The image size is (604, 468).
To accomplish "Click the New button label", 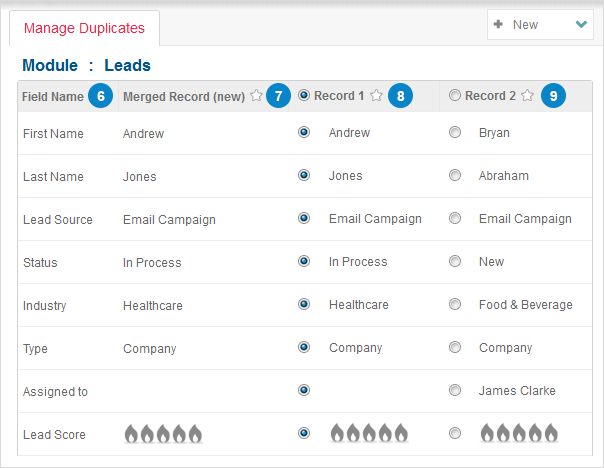I will click(525, 25).
